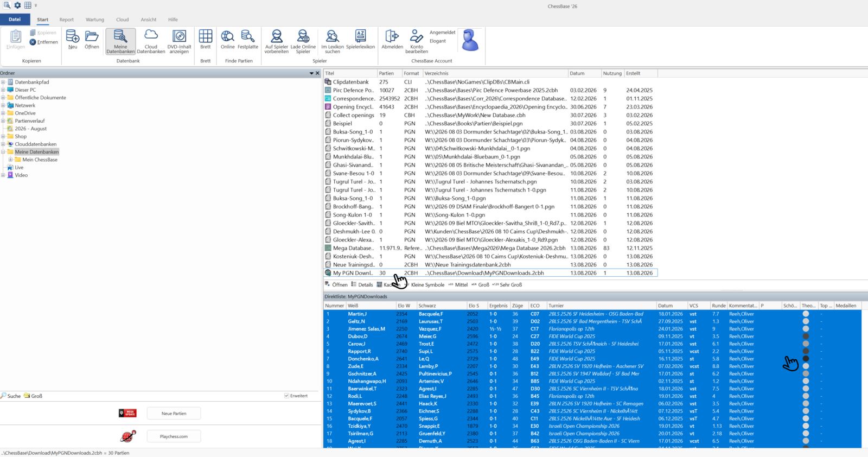Sort game list by Turnier column header
Image resolution: width=868 pixels, height=457 pixels.
click(602, 306)
